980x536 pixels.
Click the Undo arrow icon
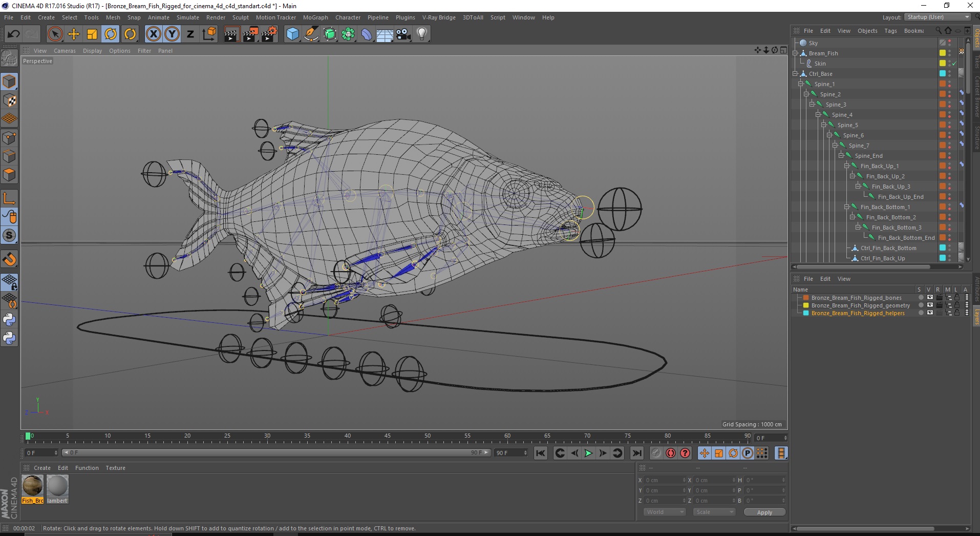[14, 34]
